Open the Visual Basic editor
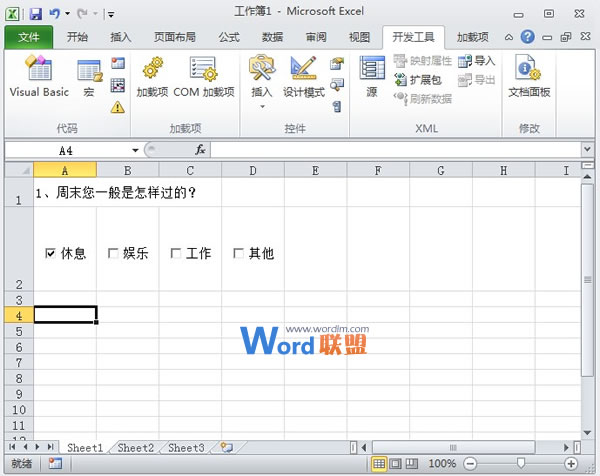This screenshot has height=476, width=600. 39,78
